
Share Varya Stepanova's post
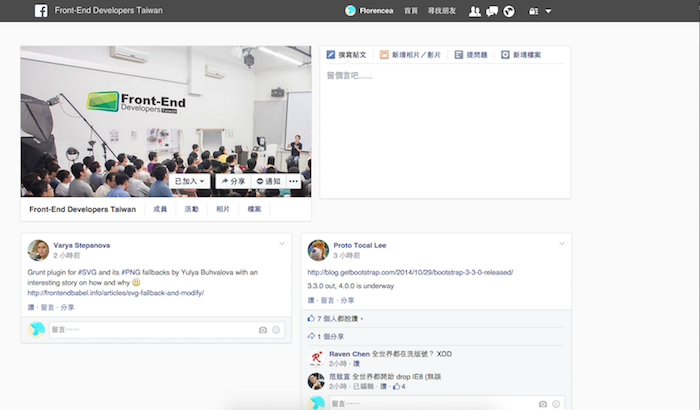[67, 307]
